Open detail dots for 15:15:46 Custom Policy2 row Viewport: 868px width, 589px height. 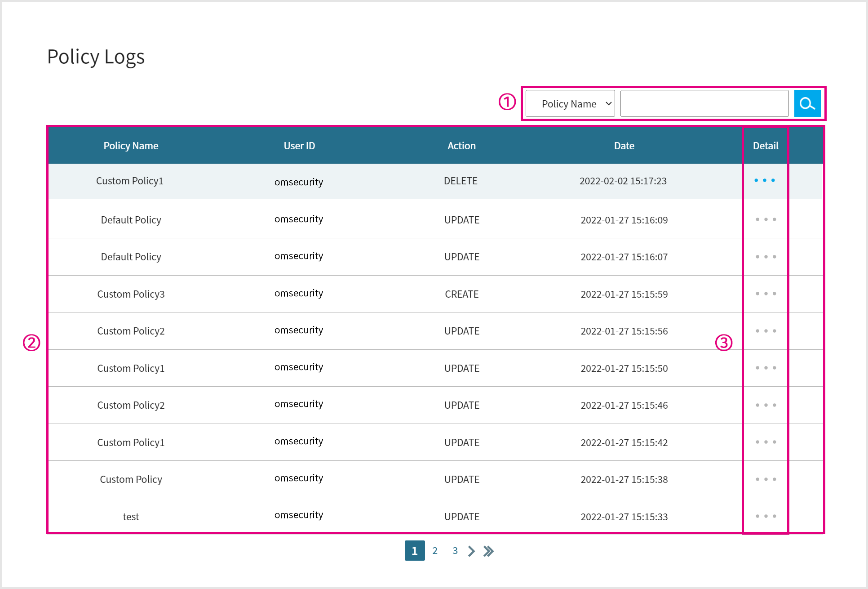(x=766, y=405)
